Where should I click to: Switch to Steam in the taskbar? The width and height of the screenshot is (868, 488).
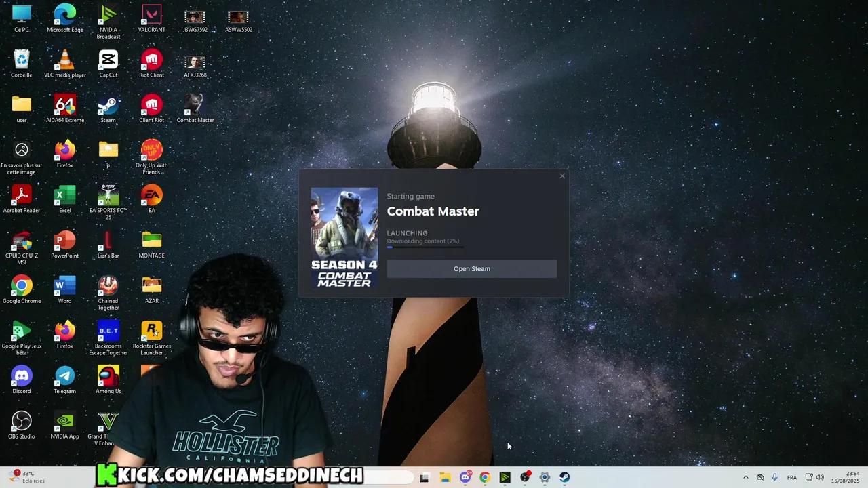[564, 478]
